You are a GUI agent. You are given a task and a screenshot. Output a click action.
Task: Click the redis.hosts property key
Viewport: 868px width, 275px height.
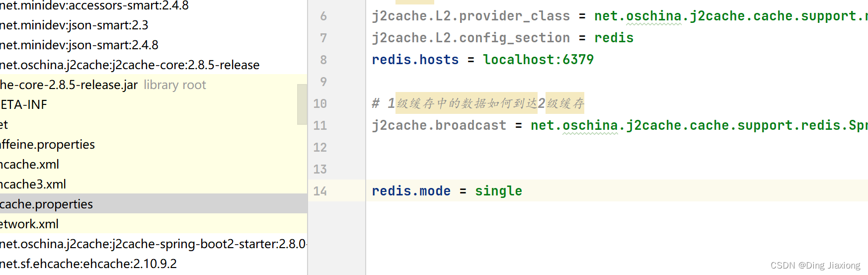[415, 60]
